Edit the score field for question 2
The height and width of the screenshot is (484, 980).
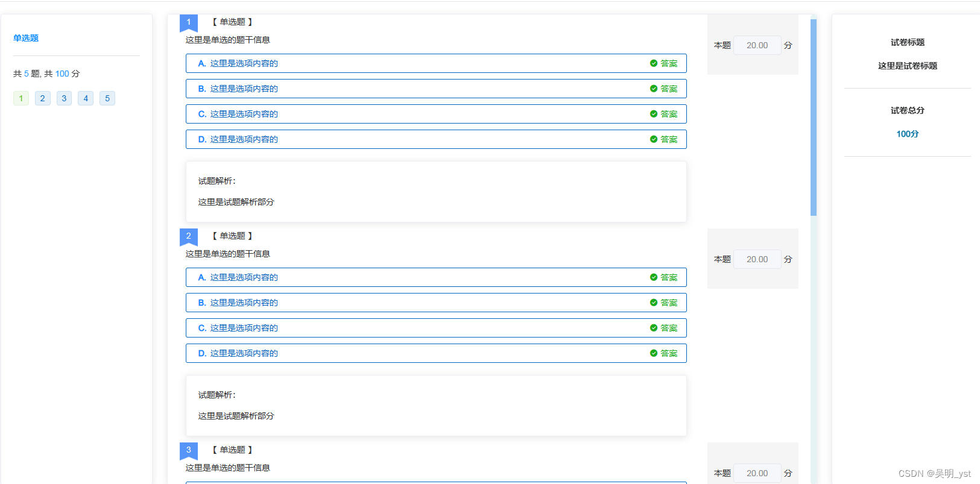coord(757,259)
